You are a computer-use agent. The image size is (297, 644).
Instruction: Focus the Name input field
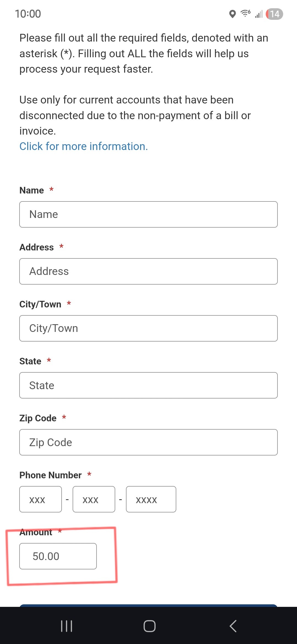click(x=148, y=214)
